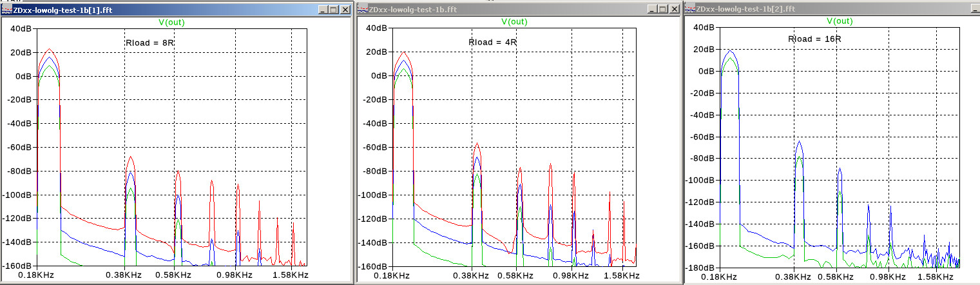
Task: Maximize the ZDxx-lowolg-test-1b.fft window
Action: (662, 10)
